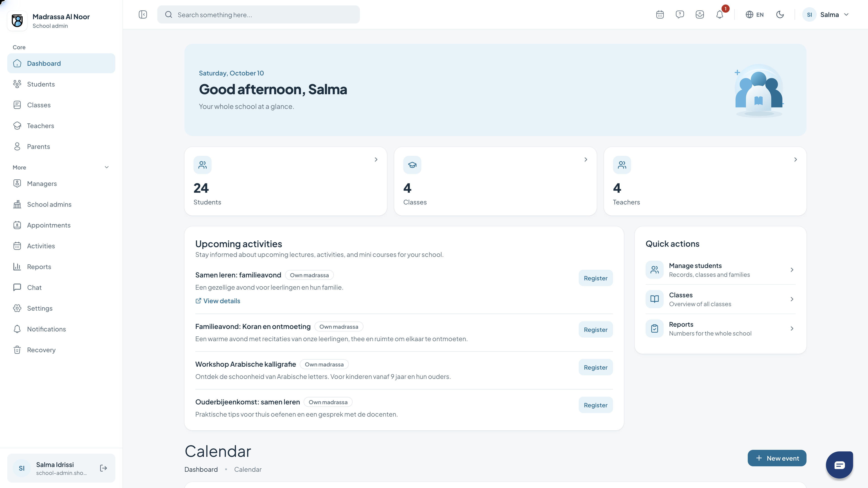Collapse the More sidebar section

(106, 167)
